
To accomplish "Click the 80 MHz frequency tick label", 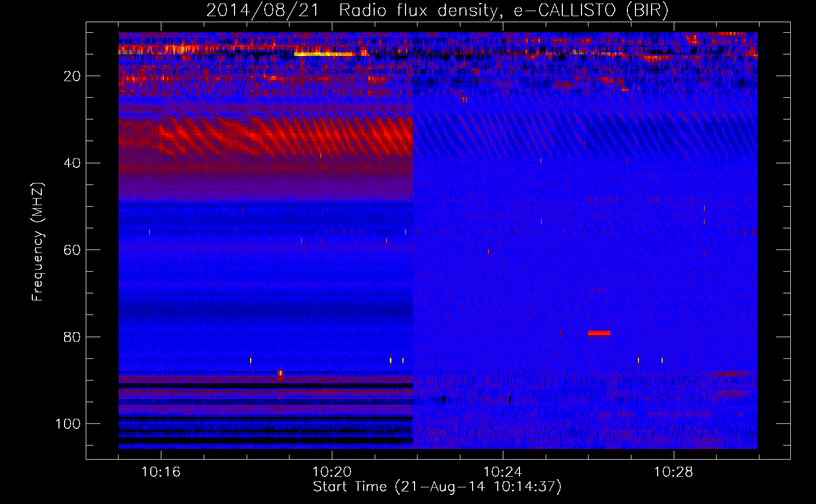I will click(72, 337).
